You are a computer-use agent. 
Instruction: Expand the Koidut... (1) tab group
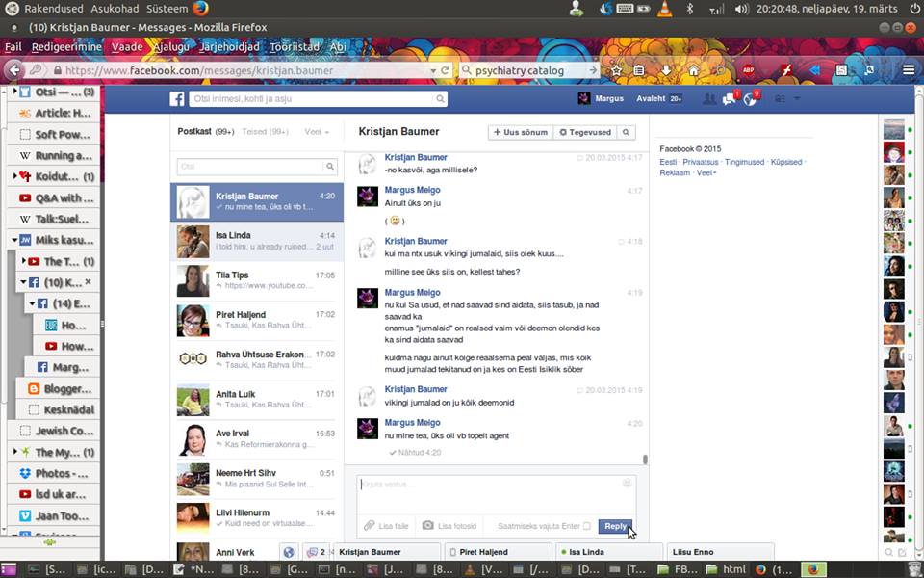pyautogui.click(x=14, y=175)
